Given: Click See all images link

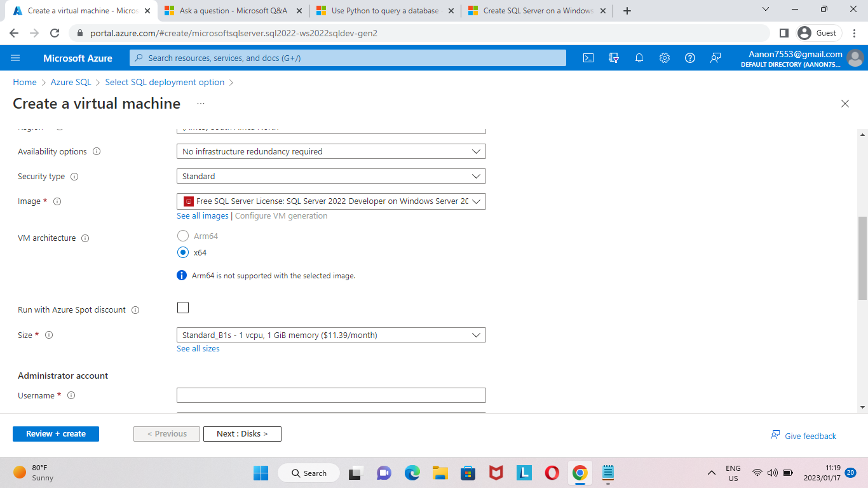Looking at the screenshot, I should point(203,216).
